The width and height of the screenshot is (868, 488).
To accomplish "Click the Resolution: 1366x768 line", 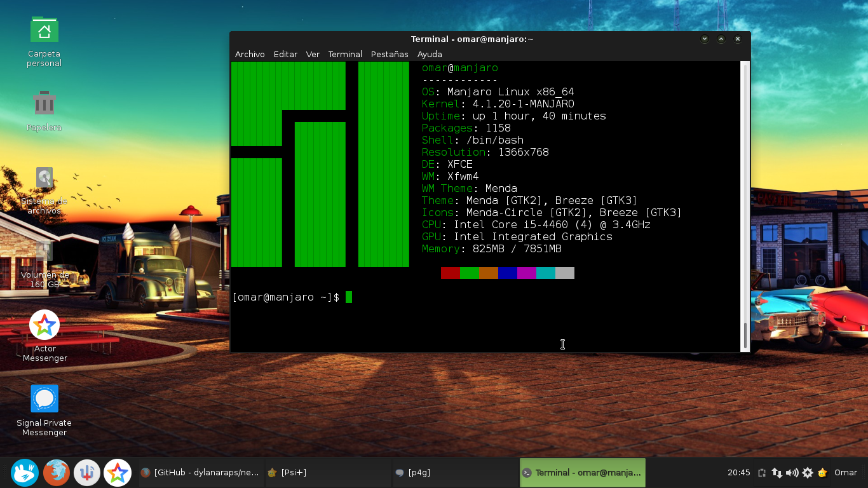I will click(485, 152).
